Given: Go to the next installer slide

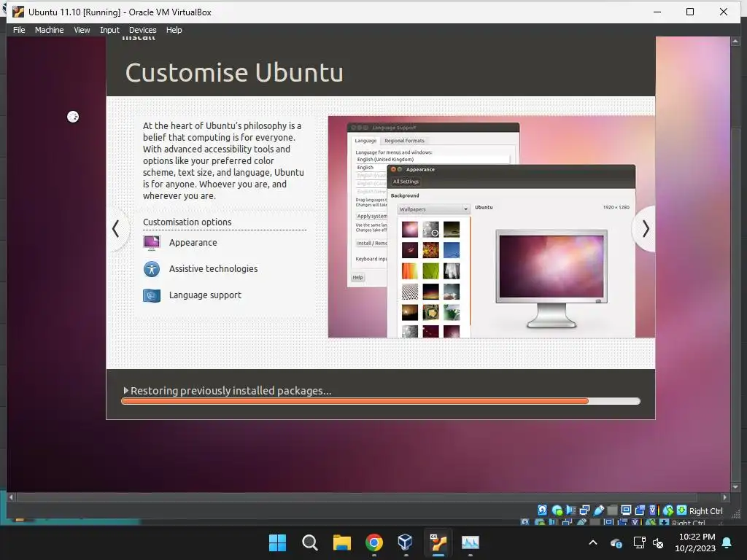Looking at the screenshot, I should pyautogui.click(x=645, y=229).
